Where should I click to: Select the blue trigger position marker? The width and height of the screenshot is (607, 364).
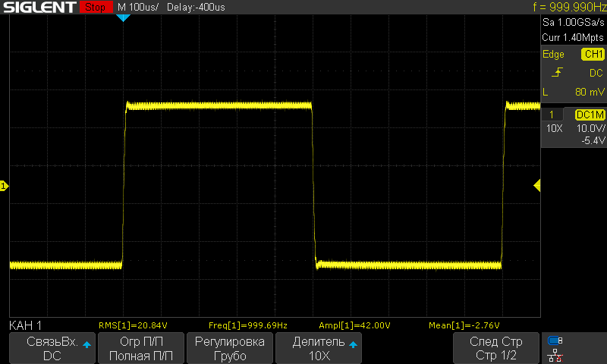coord(123,17)
